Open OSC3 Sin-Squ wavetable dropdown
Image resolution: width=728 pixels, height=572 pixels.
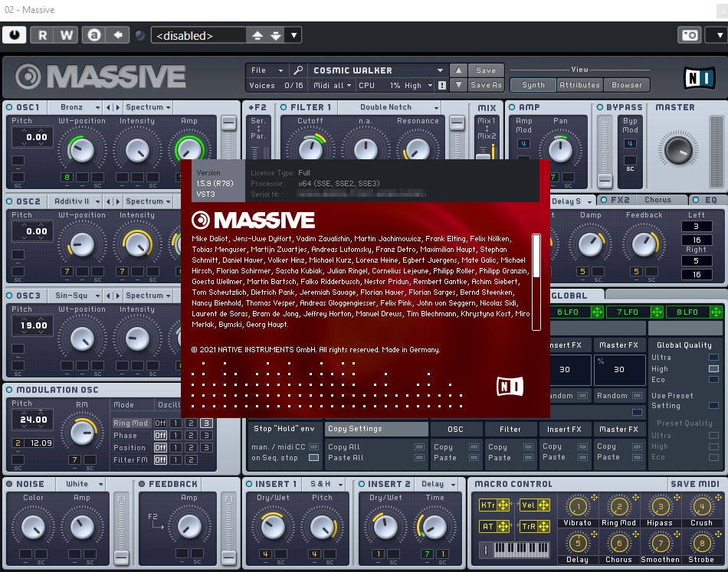click(76, 296)
